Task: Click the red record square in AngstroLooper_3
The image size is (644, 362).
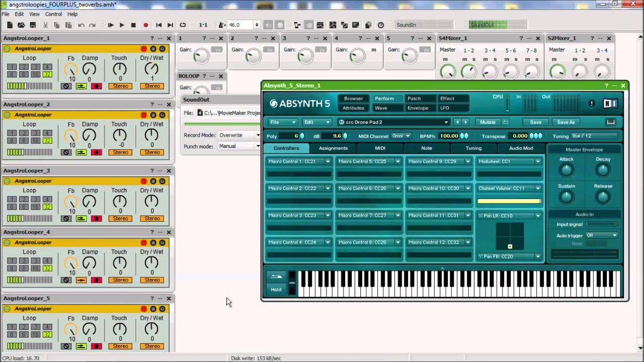Action: (x=96, y=219)
